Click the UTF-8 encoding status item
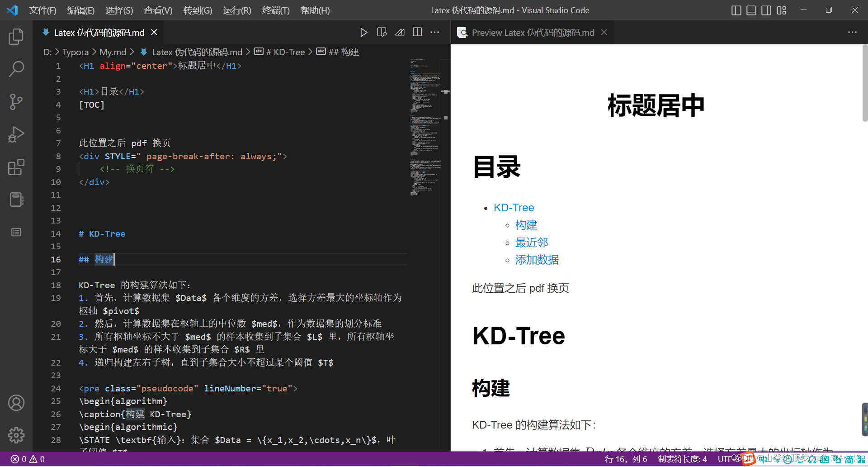Viewport: 868px width, 467px height. click(x=728, y=459)
